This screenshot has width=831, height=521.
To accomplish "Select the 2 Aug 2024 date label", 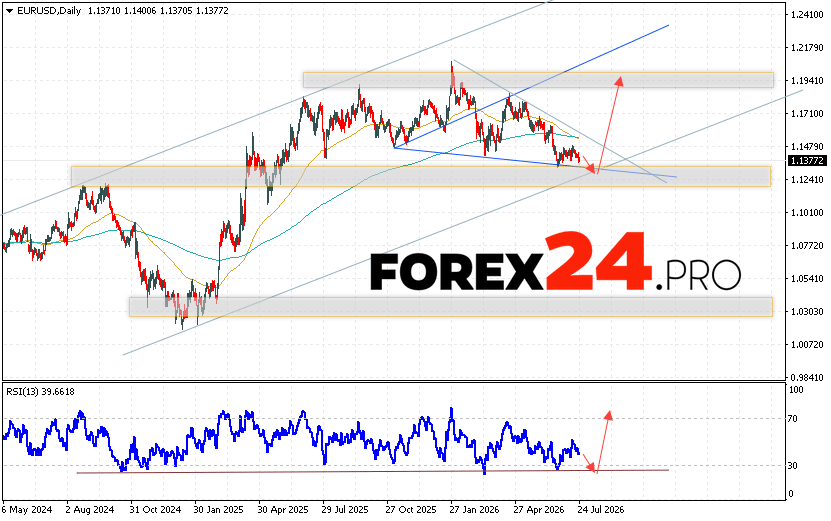I will click(90, 510).
